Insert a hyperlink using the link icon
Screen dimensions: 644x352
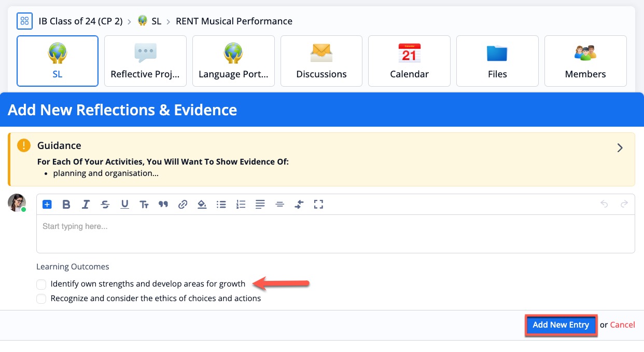pos(183,205)
